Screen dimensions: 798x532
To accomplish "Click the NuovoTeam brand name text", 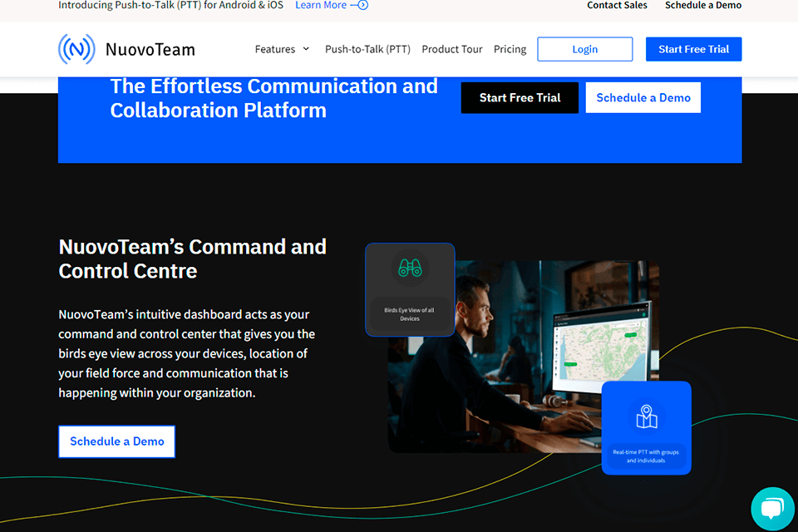I will coord(150,49).
